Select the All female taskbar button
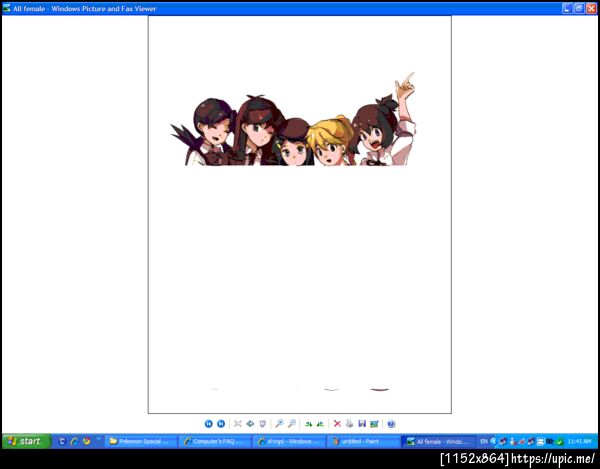 point(438,441)
